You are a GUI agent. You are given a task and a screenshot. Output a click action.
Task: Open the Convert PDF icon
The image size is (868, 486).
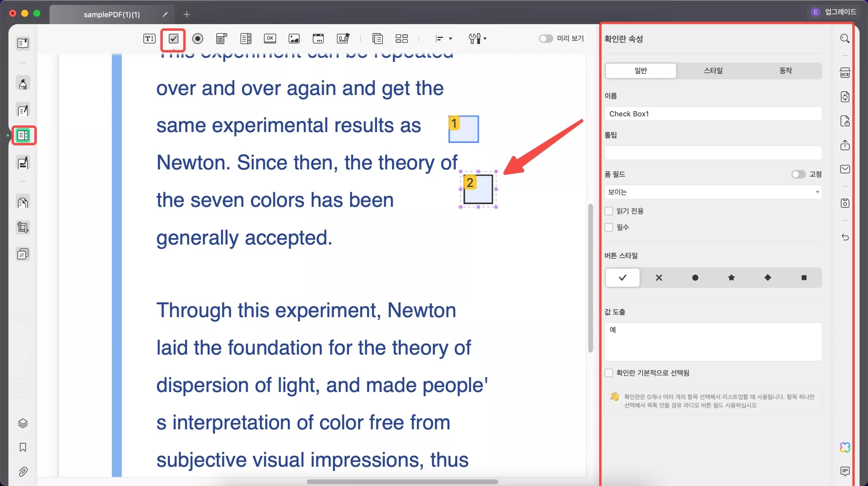(845, 97)
